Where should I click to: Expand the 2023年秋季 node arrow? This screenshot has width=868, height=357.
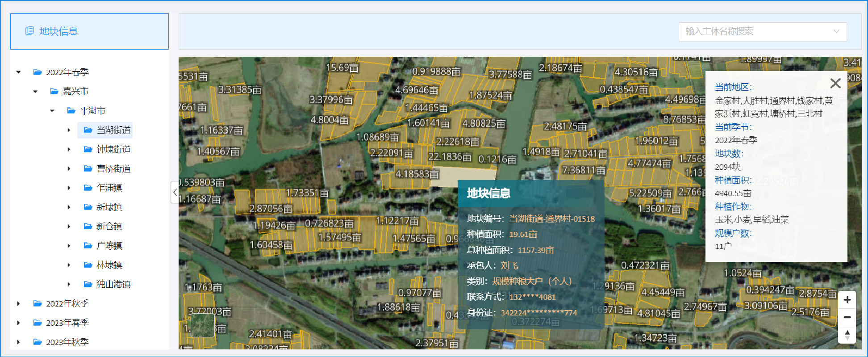(18, 342)
